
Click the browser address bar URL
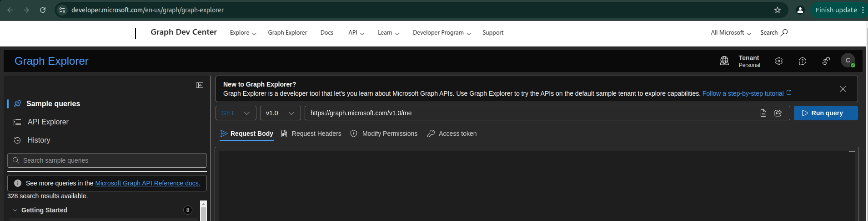147,10
